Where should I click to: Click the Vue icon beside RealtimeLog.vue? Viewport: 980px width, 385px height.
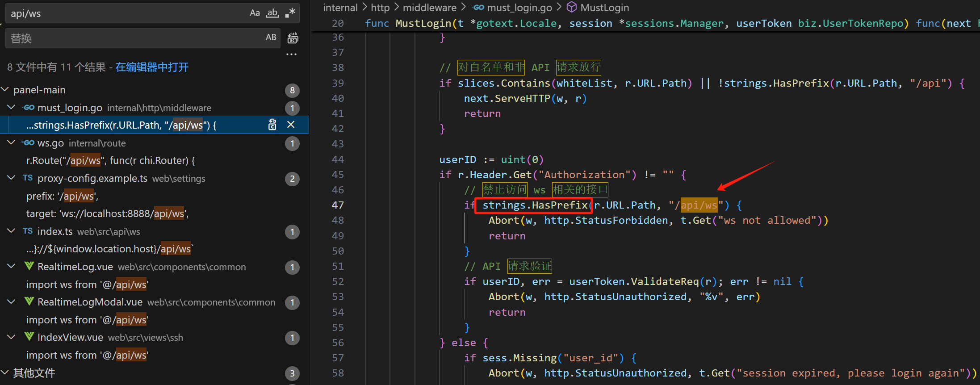coord(29,267)
